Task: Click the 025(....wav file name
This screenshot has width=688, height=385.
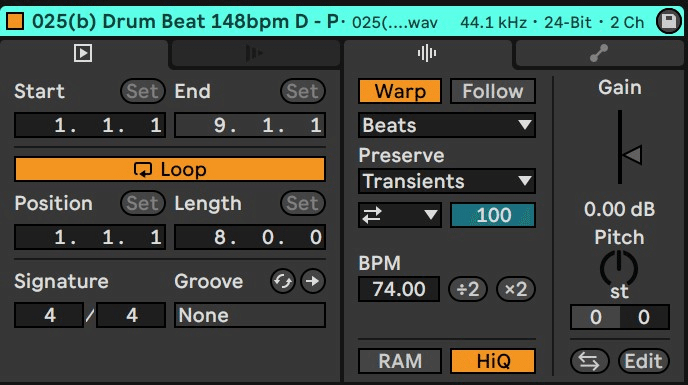Action: (x=395, y=22)
